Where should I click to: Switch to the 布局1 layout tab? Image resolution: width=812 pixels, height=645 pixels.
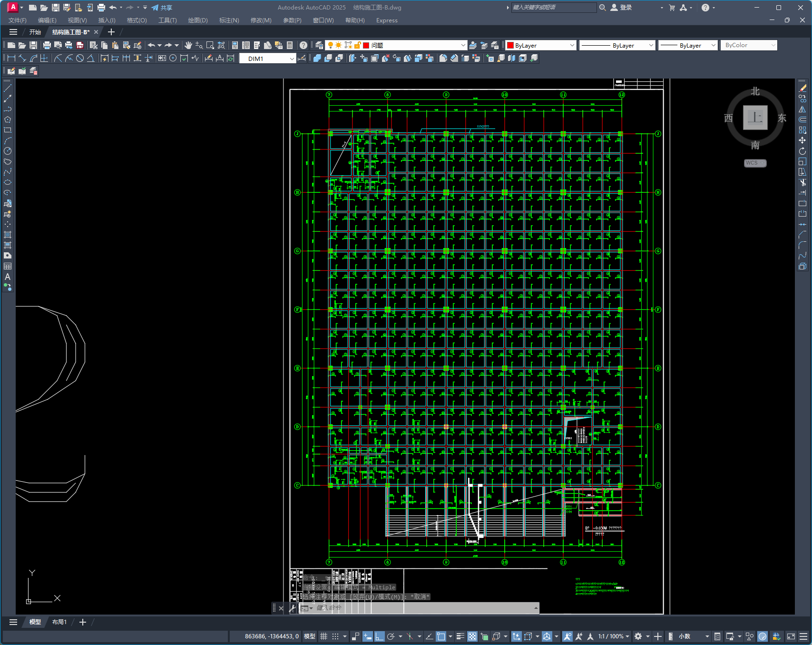pos(59,622)
